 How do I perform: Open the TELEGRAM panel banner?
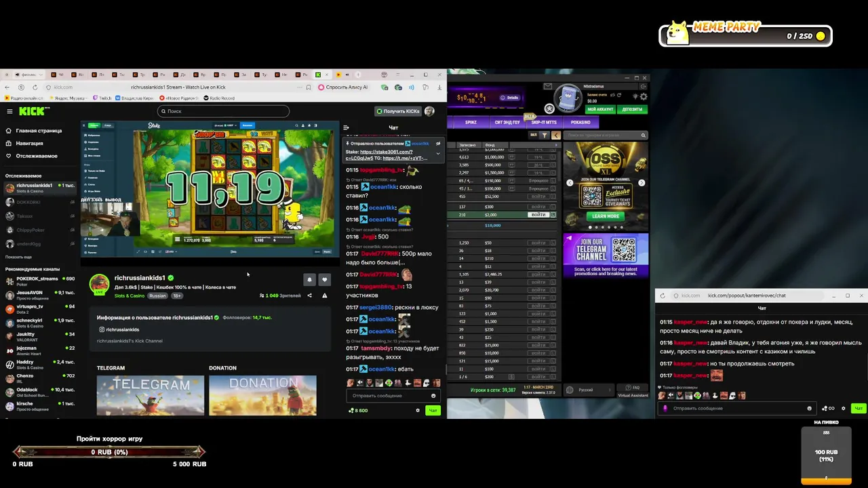coord(150,394)
